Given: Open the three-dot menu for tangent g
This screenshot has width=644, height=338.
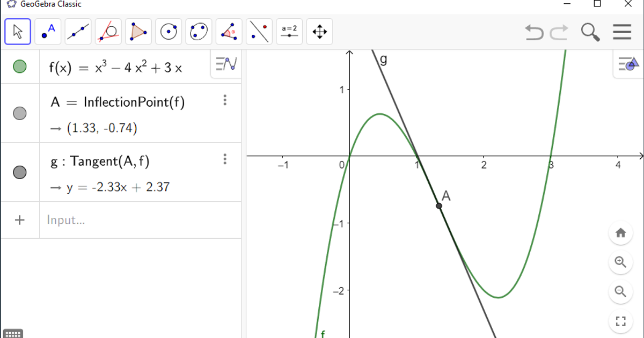Looking at the screenshot, I should [225, 159].
